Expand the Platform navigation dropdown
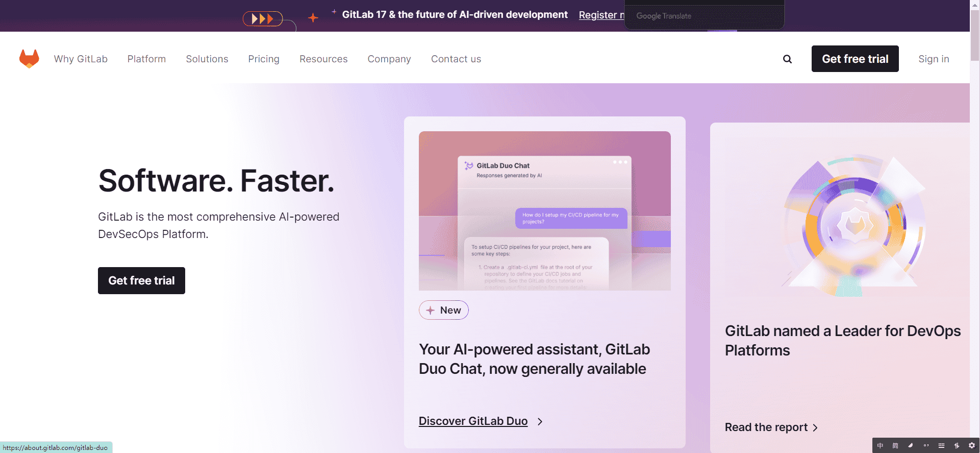This screenshot has height=453, width=980. click(x=146, y=59)
